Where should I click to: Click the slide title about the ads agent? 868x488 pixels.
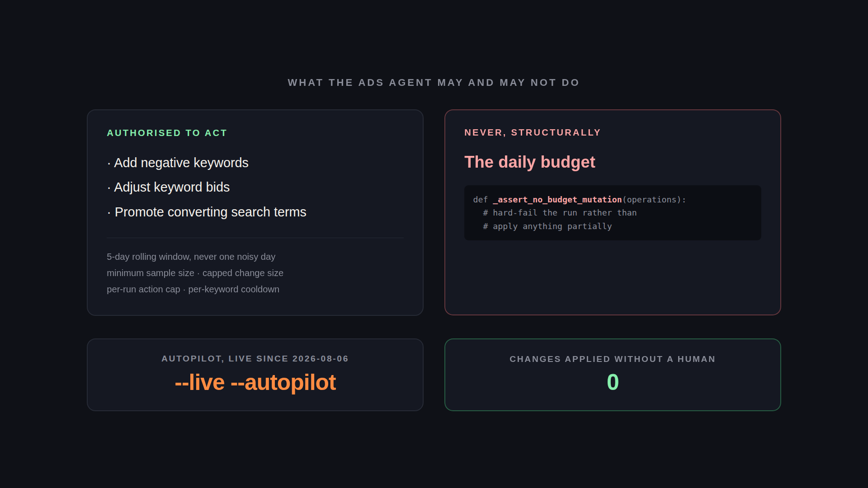click(x=434, y=83)
